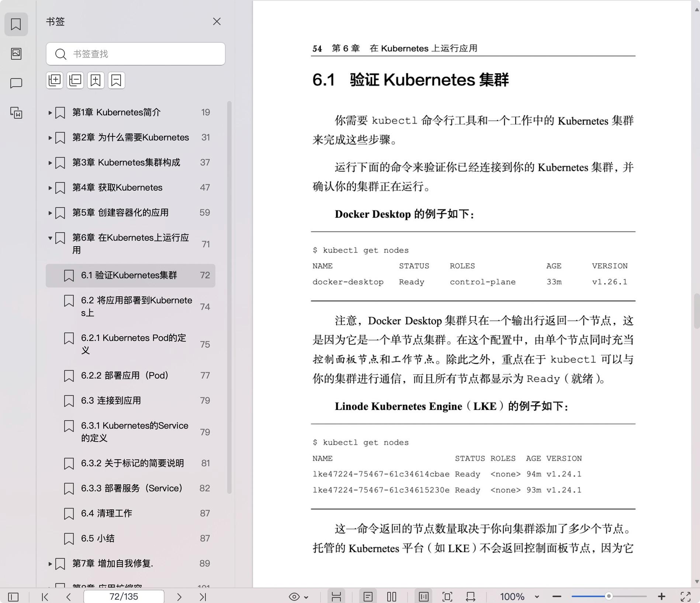This screenshot has height=603, width=700.
Task: Click the bookmark list scrollbar
Action: click(x=229, y=297)
